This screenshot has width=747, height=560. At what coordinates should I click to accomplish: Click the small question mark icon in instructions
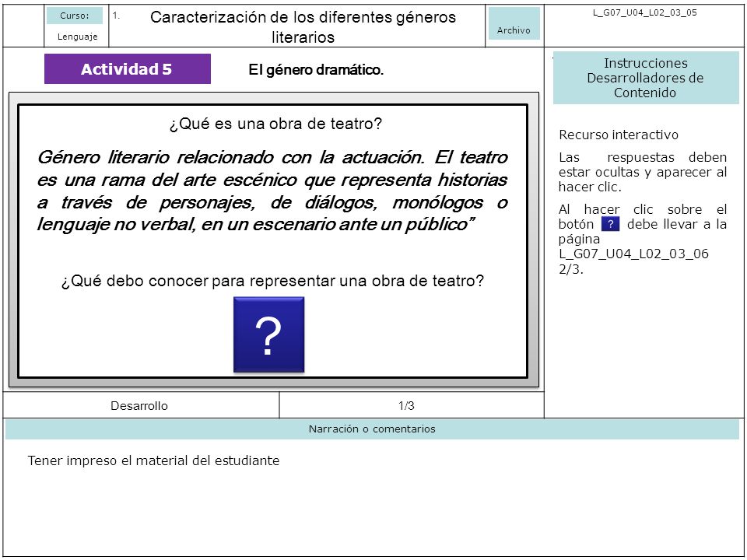click(x=610, y=224)
